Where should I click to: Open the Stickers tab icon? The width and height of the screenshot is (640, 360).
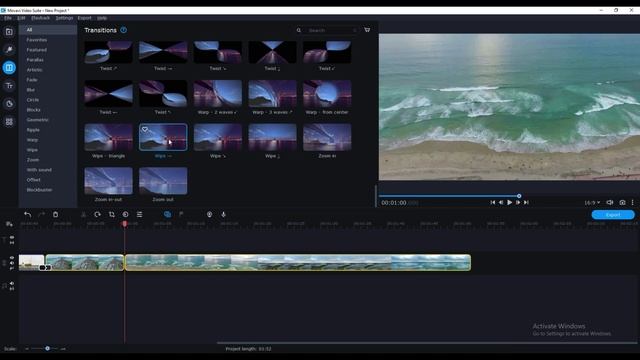point(9,104)
